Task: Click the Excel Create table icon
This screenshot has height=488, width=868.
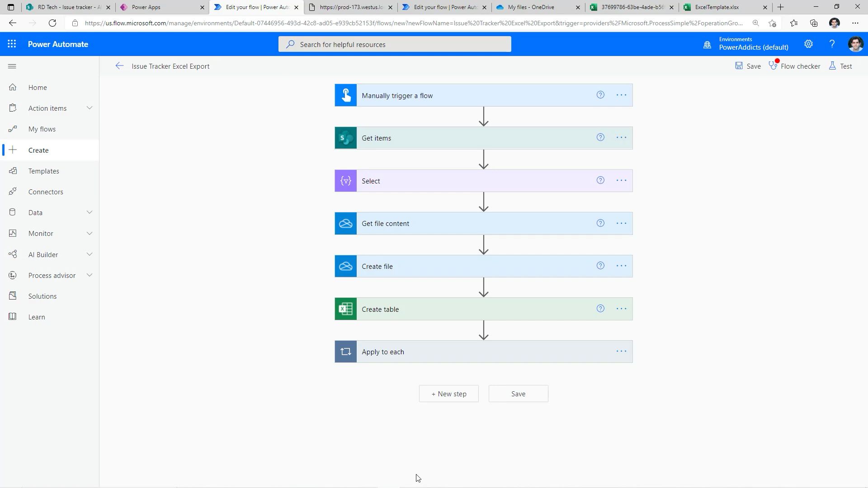Action: pos(346,309)
